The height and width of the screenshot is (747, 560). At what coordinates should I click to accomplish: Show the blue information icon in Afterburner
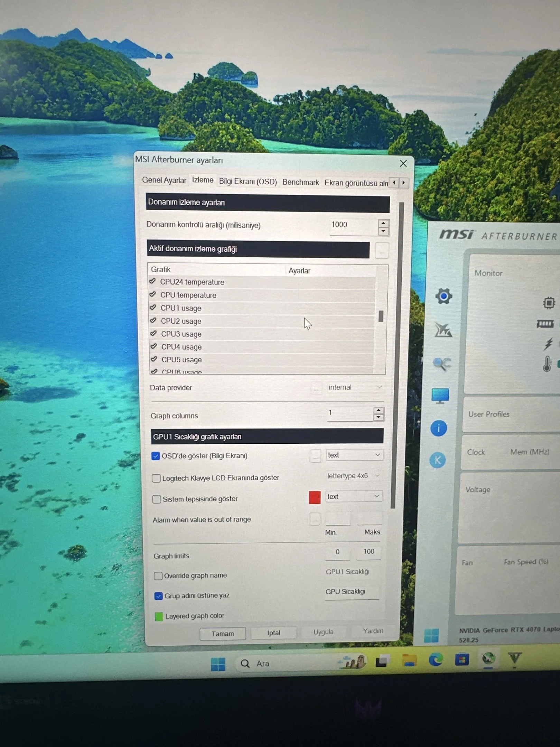point(439,428)
